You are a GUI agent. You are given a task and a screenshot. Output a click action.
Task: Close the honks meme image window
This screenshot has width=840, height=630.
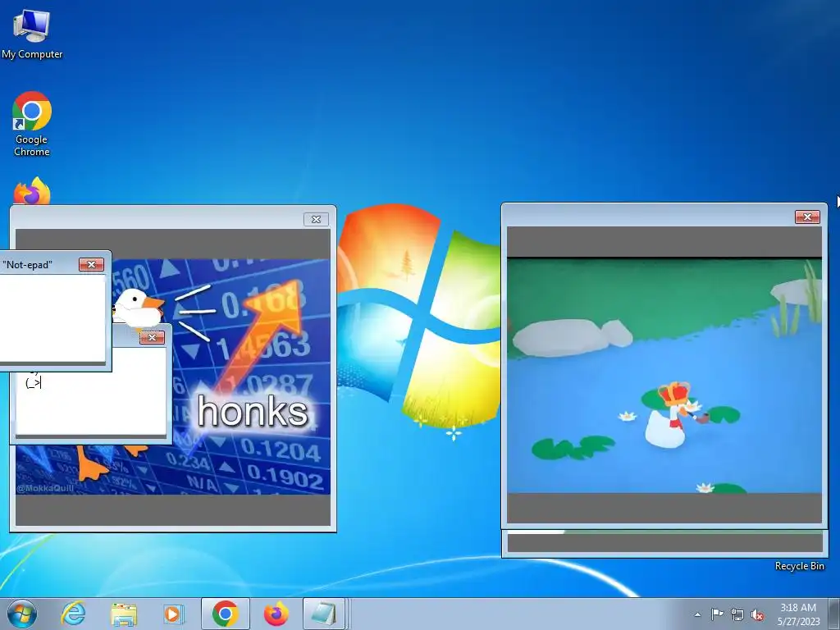(x=316, y=219)
